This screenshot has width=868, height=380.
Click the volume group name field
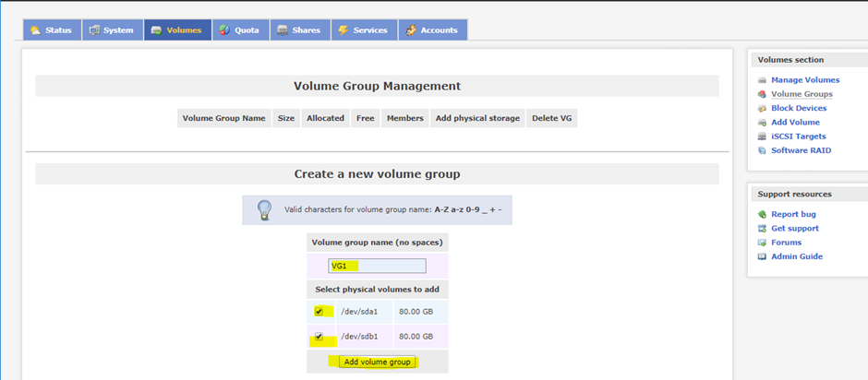(x=377, y=266)
